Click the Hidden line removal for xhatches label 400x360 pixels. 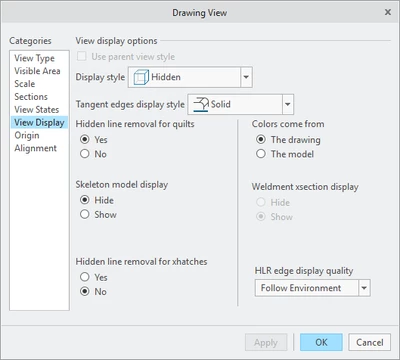[x=141, y=261]
